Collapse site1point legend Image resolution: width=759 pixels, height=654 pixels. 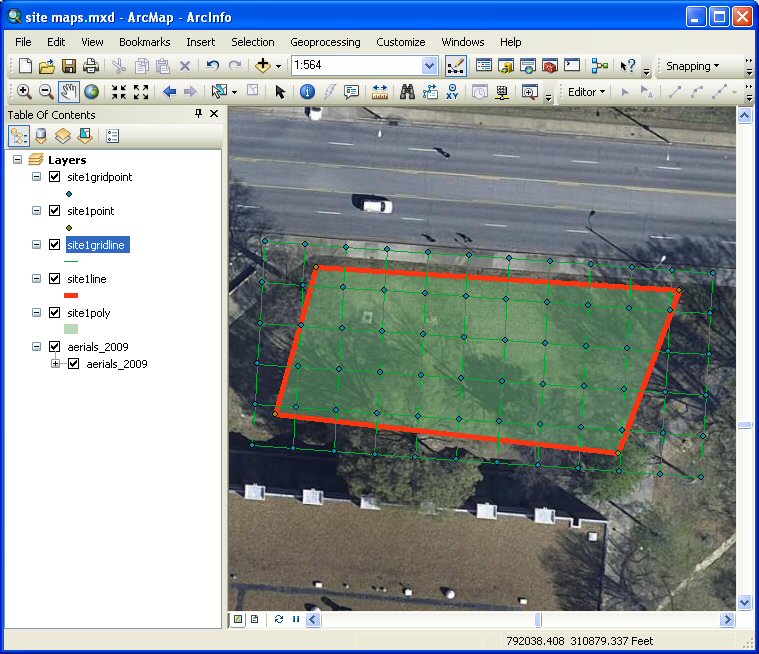tap(36, 211)
